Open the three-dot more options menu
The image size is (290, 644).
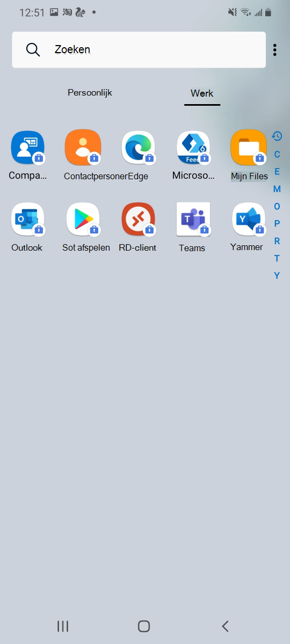click(x=275, y=50)
